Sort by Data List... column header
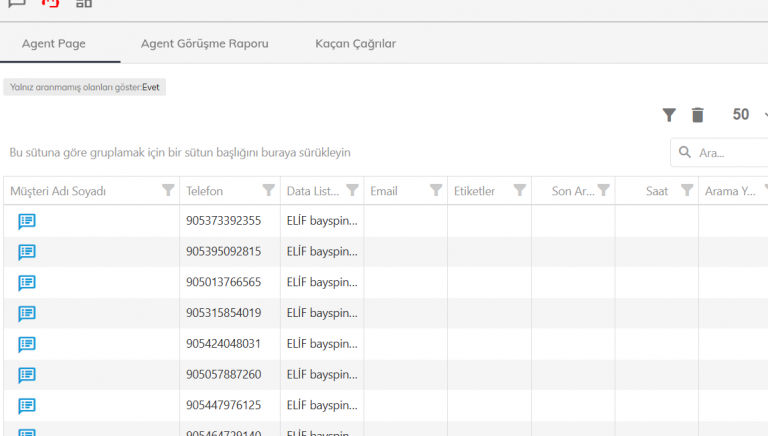The height and width of the screenshot is (436, 768). 313,191
